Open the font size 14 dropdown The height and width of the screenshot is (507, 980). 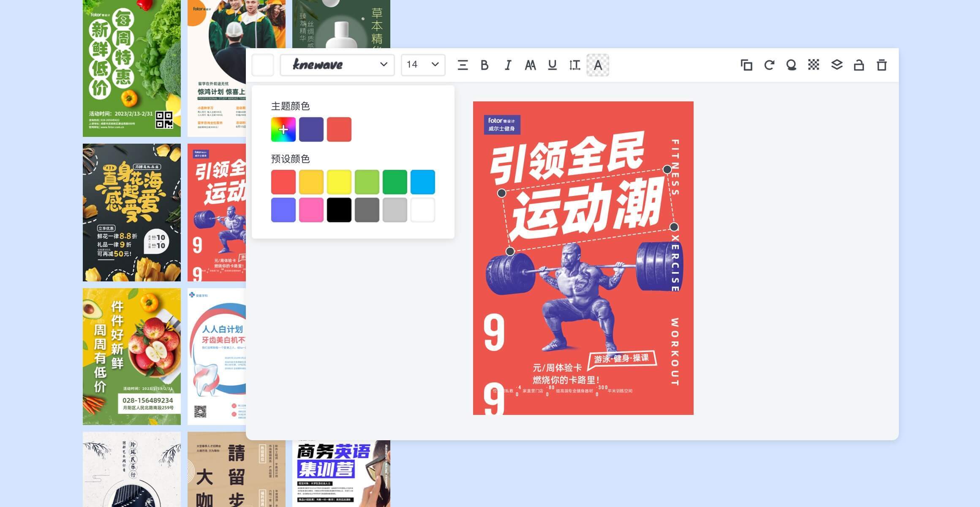(422, 65)
